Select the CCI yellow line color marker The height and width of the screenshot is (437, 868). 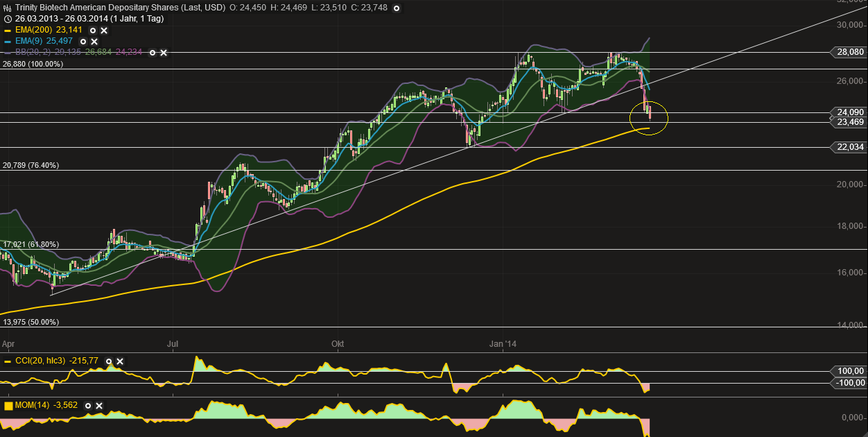point(8,361)
